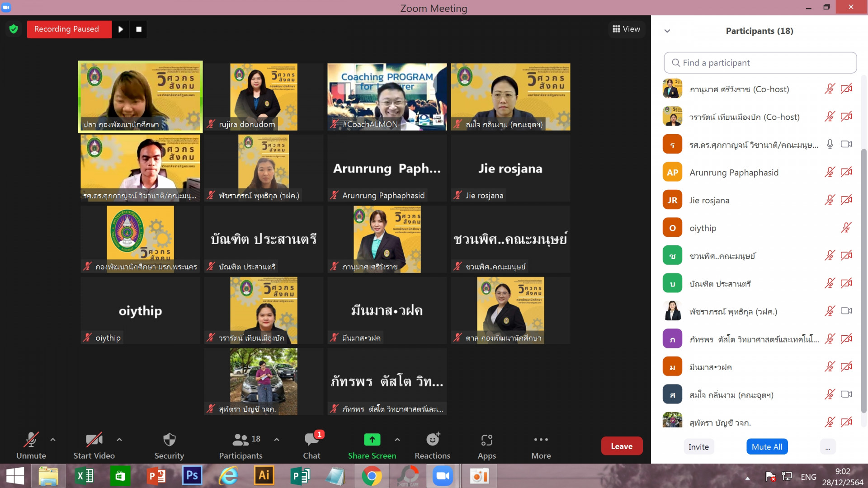Open the Chat panel icon
Viewport: 868px width, 488px height.
coord(311,439)
